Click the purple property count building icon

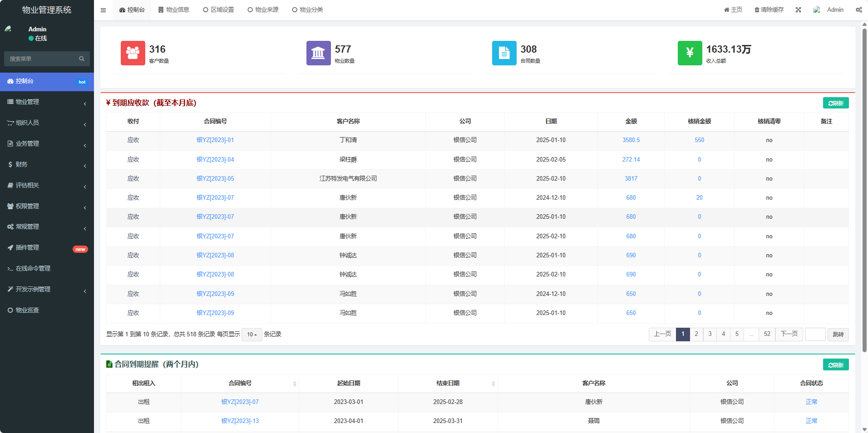pyautogui.click(x=319, y=53)
